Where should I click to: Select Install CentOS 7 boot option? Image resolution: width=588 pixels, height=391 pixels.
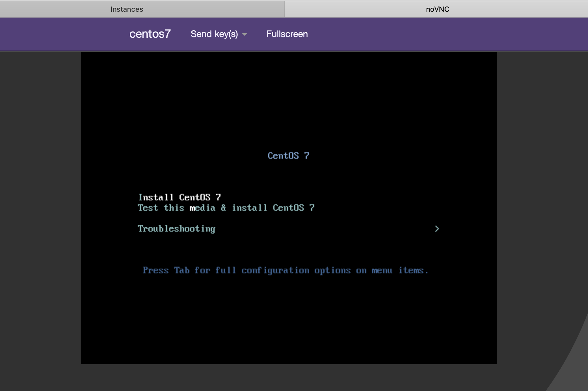pyautogui.click(x=180, y=197)
